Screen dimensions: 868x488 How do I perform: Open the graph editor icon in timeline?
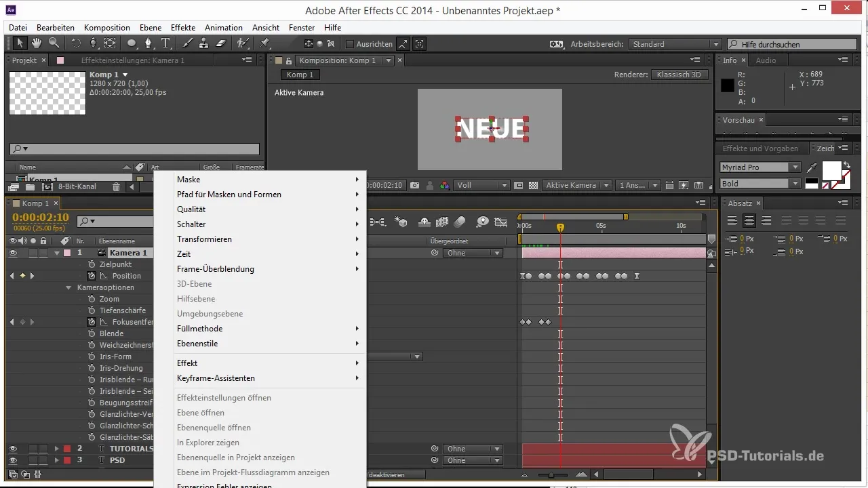[501, 222]
